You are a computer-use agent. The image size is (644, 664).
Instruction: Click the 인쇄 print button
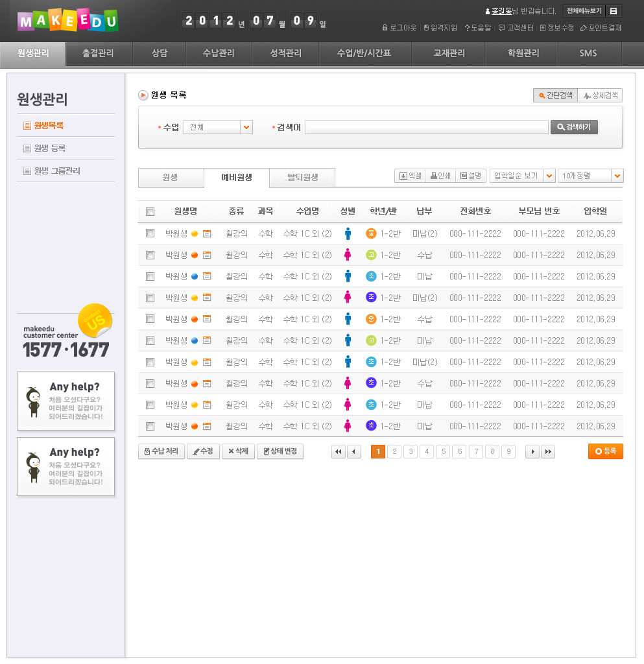(x=440, y=176)
